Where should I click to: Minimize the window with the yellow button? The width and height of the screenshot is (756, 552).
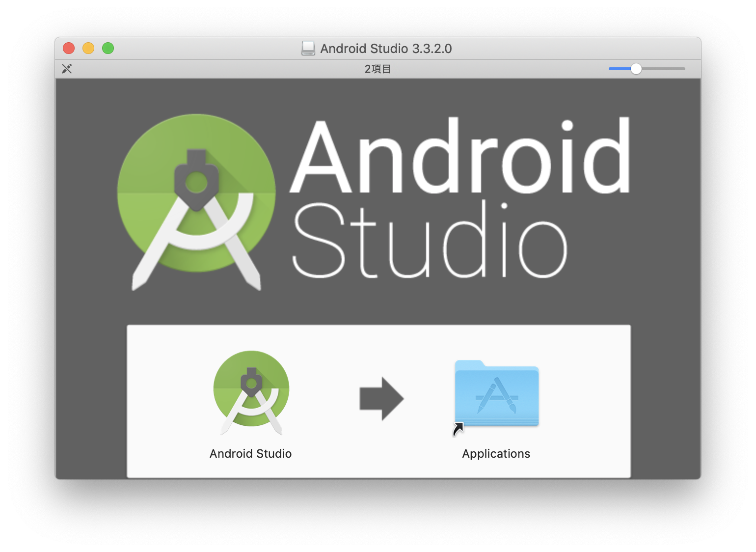(x=88, y=48)
